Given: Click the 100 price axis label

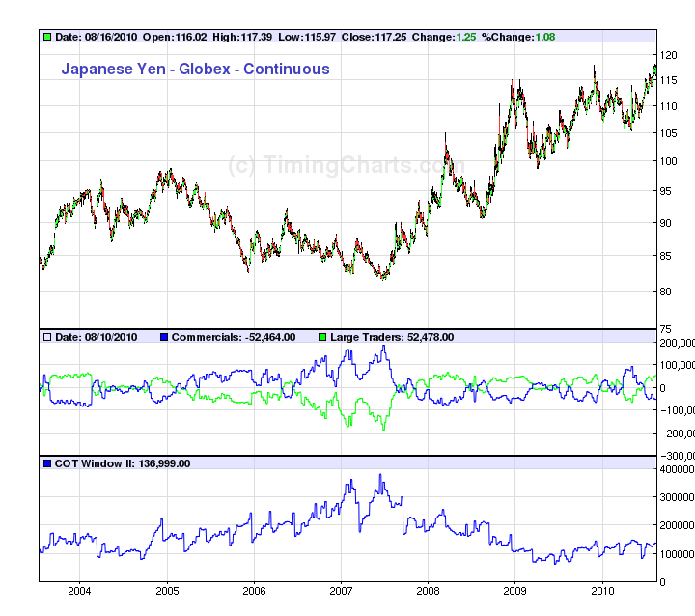Looking at the screenshot, I should click(668, 161).
